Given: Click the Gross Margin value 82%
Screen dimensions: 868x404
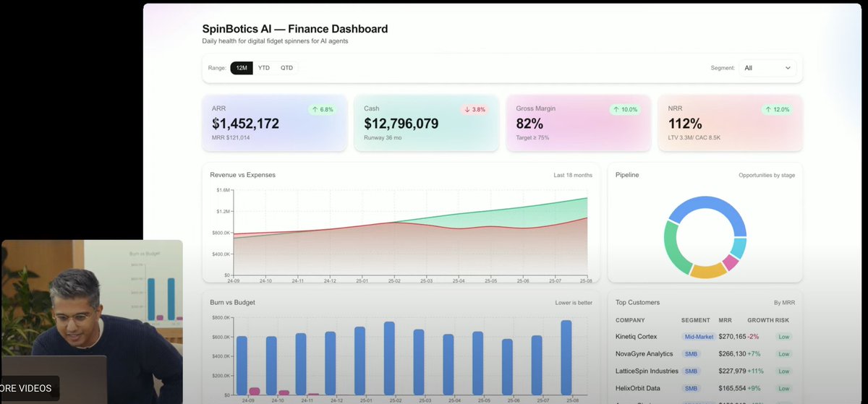Looking at the screenshot, I should (x=529, y=124).
